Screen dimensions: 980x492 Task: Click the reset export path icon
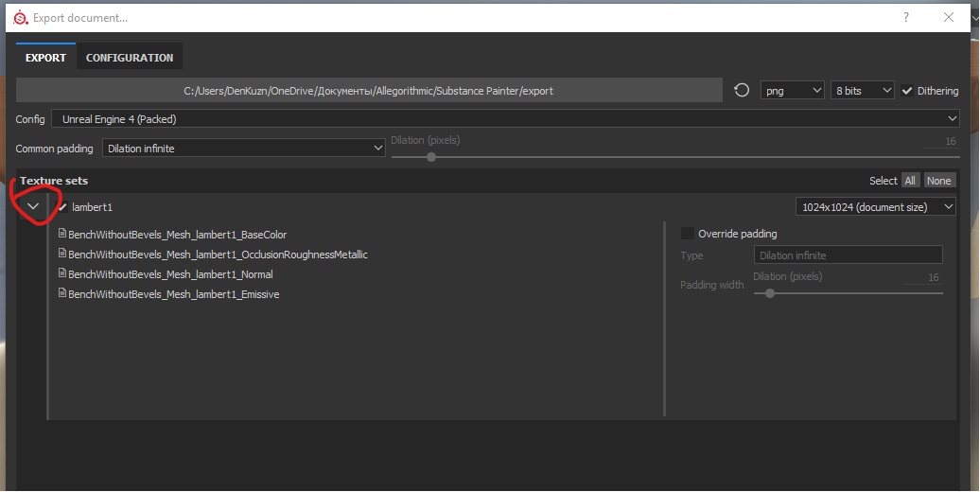coord(742,90)
